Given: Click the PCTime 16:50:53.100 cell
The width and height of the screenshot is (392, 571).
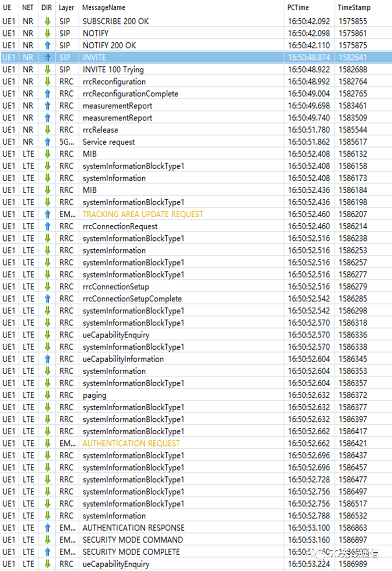Looking at the screenshot, I should [309, 528].
